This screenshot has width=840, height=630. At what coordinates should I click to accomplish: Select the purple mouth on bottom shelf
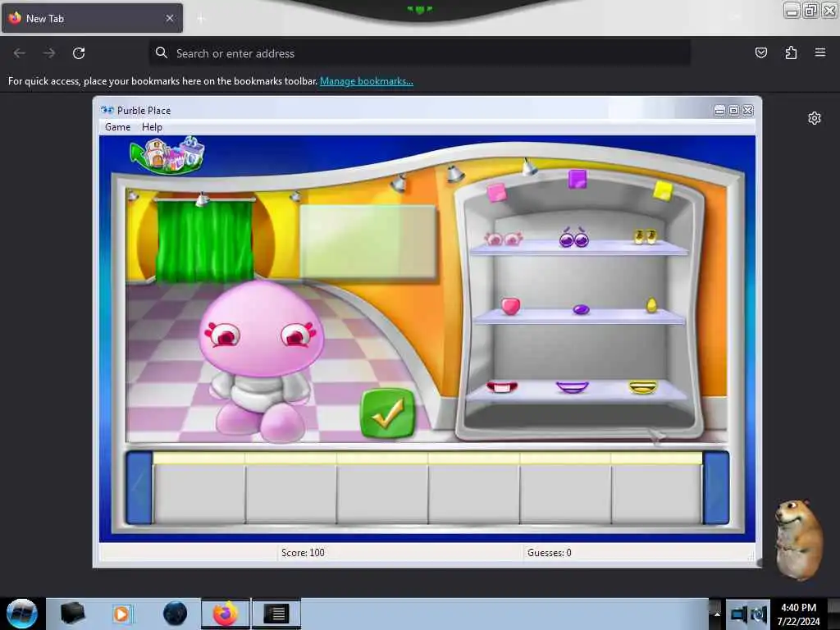click(572, 387)
